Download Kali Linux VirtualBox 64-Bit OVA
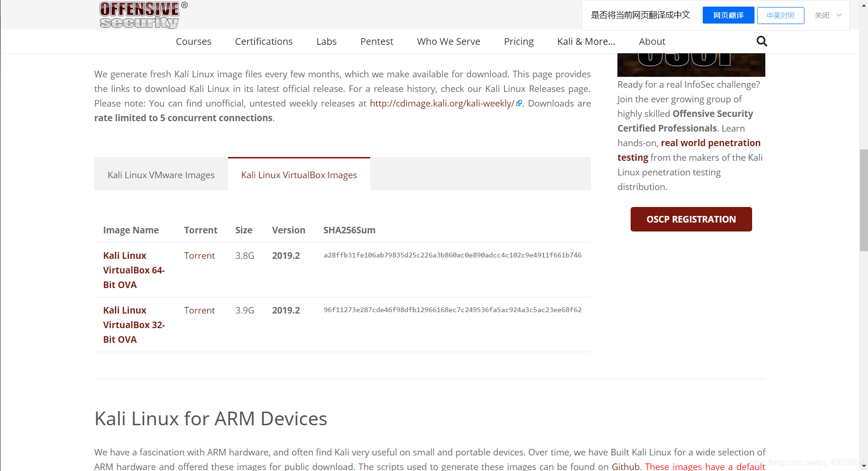Viewport: 868px width, 471px height. (x=134, y=270)
